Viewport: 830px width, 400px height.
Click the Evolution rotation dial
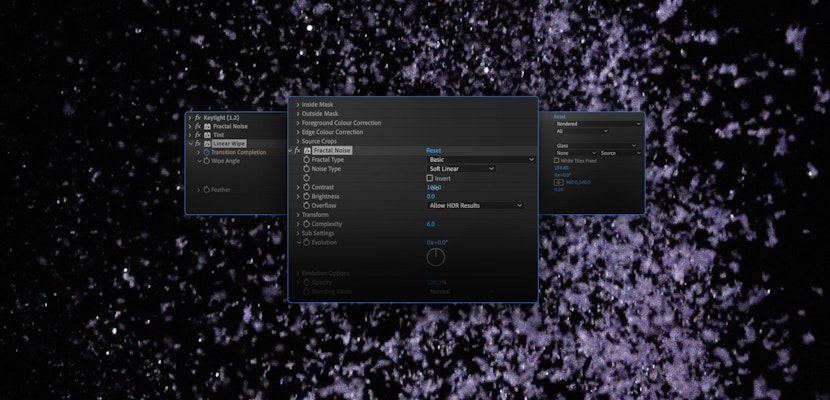pyautogui.click(x=435, y=257)
